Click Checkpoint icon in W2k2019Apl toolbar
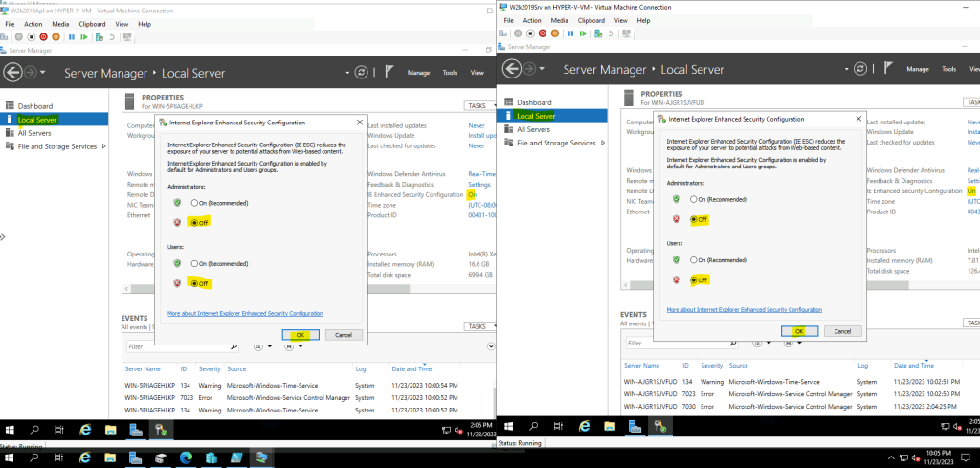980x468 pixels. [x=100, y=37]
